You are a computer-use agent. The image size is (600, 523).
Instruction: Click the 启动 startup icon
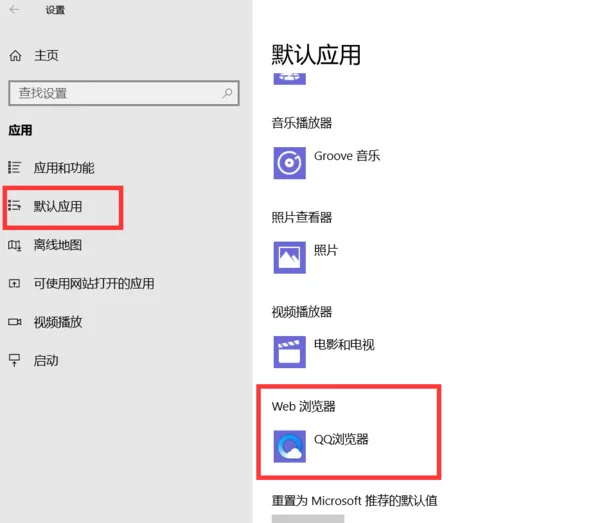(15, 360)
